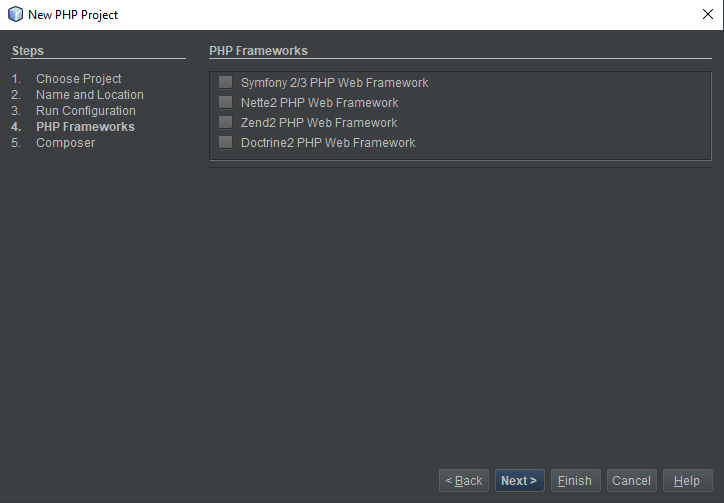This screenshot has width=724, height=503.
Task: Open Help for this wizard
Action: click(x=688, y=481)
